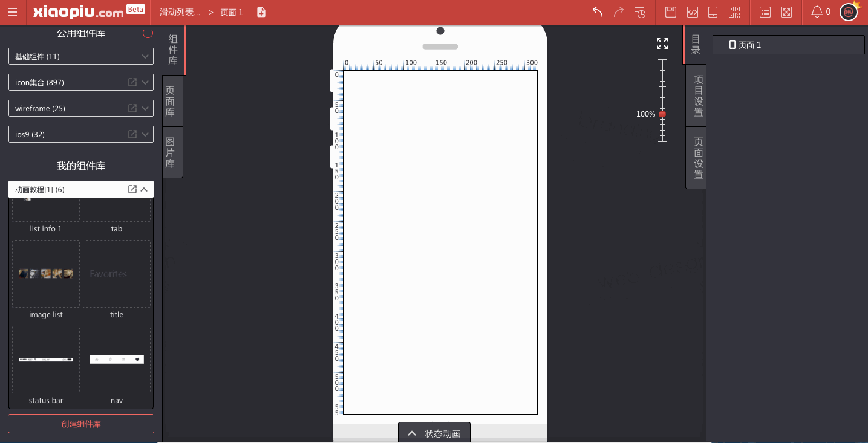Open 动画教程[1] library external link icon

point(132,189)
